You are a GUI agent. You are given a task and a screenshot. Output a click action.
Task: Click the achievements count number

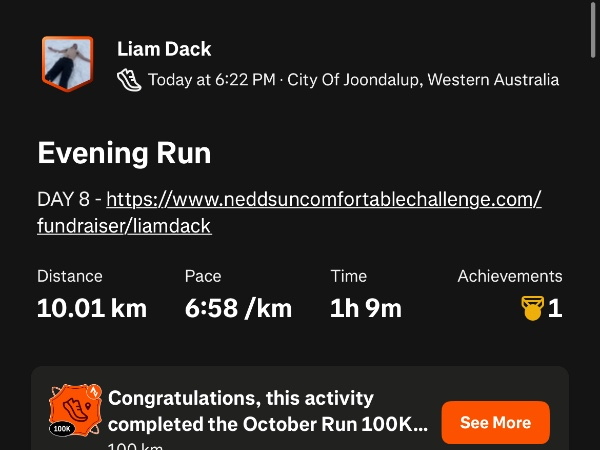point(555,308)
